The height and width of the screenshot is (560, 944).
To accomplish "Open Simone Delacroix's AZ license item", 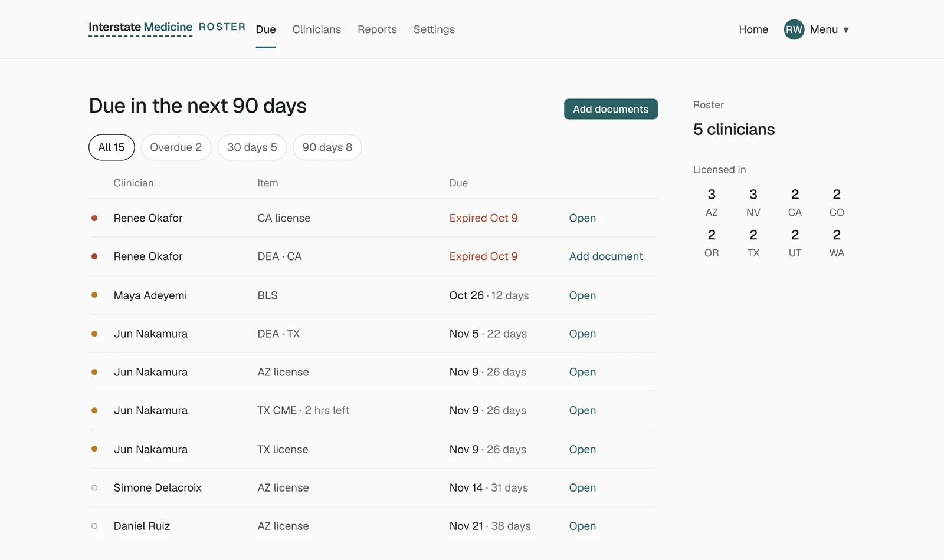I will pos(582,487).
